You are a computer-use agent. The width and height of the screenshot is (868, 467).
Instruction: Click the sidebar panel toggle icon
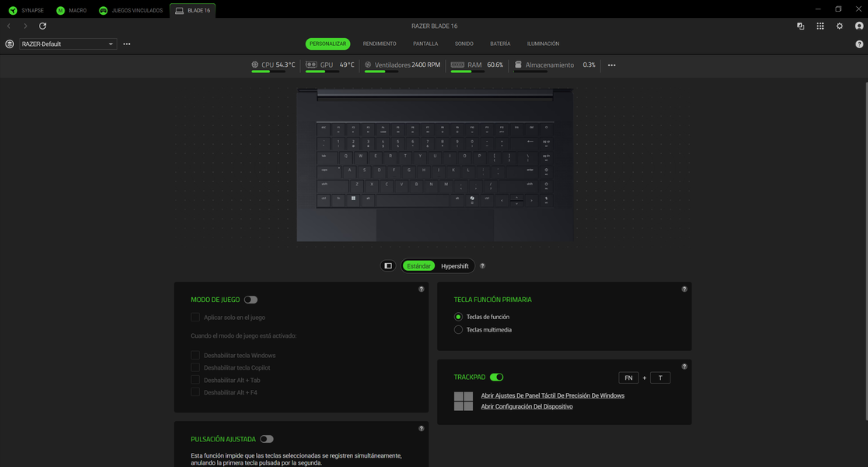coord(388,266)
